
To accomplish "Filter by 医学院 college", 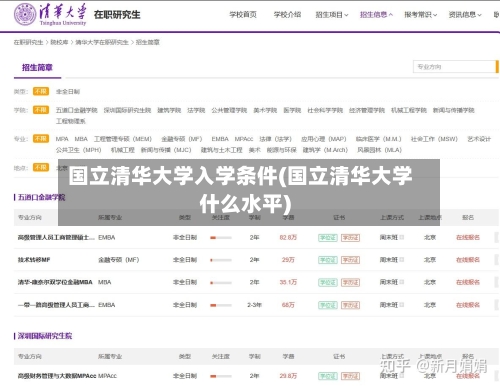I will [x=292, y=110].
